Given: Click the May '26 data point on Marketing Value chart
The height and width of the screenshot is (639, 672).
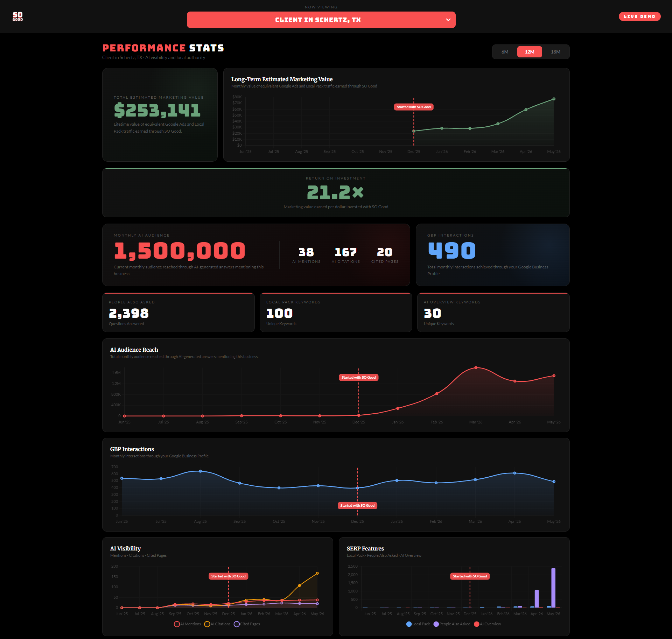Looking at the screenshot, I should (554, 99).
